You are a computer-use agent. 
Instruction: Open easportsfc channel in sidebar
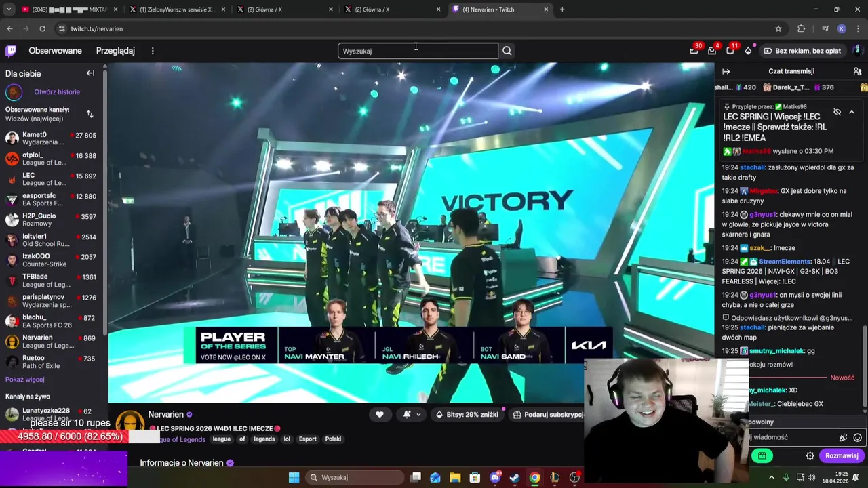pyautogui.click(x=51, y=199)
